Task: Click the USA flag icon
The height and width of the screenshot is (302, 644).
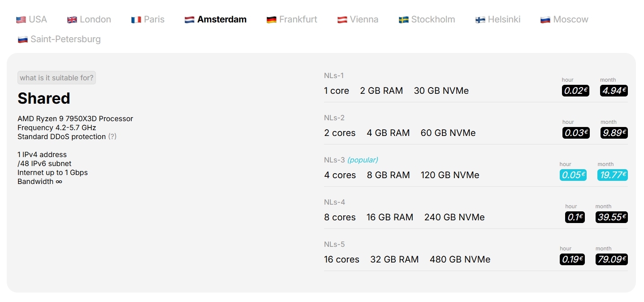Action: tap(21, 20)
